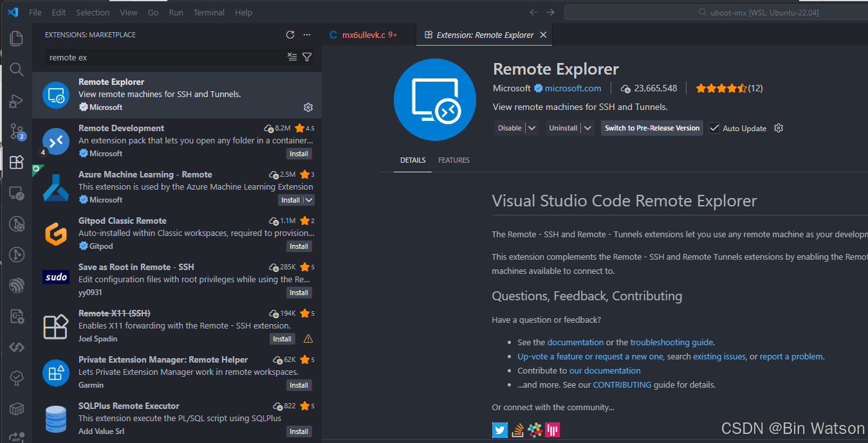Open Source Control view with badge 2

(17, 132)
